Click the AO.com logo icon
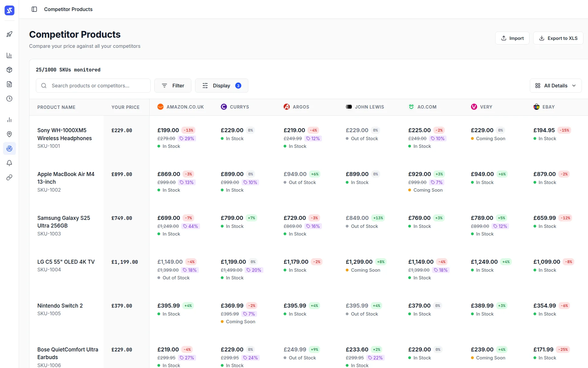Screen dimensions: 588x368 click(411, 107)
